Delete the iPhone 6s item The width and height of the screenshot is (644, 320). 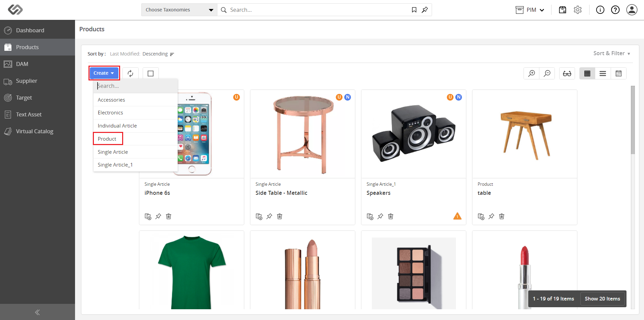pos(169,216)
